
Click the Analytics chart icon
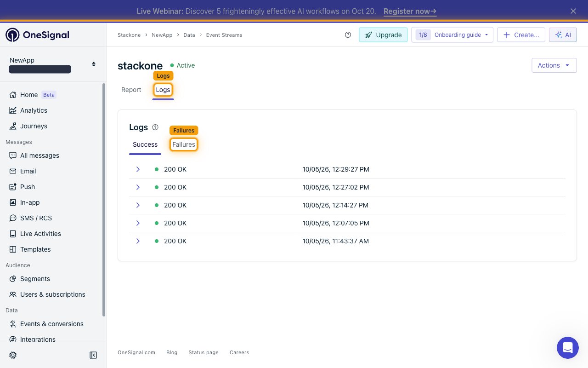(x=13, y=110)
